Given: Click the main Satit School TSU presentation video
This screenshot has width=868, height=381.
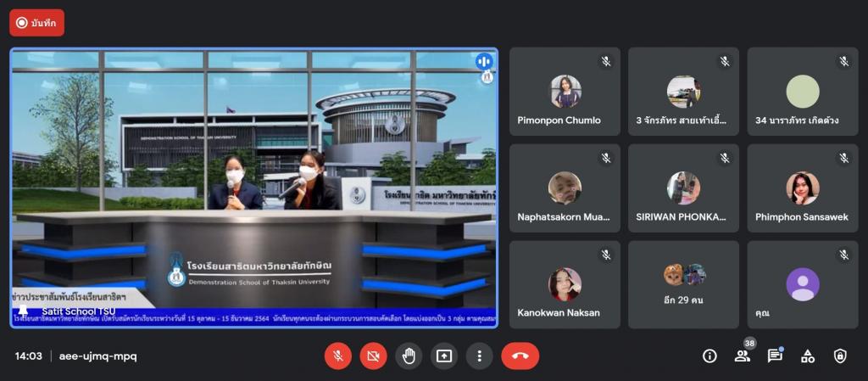Looking at the screenshot, I should pos(254,188).
